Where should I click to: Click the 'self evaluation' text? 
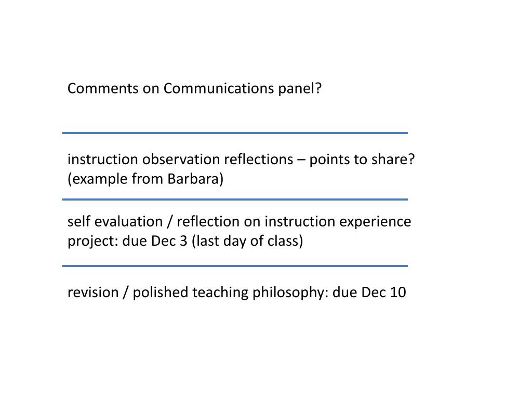115,221
